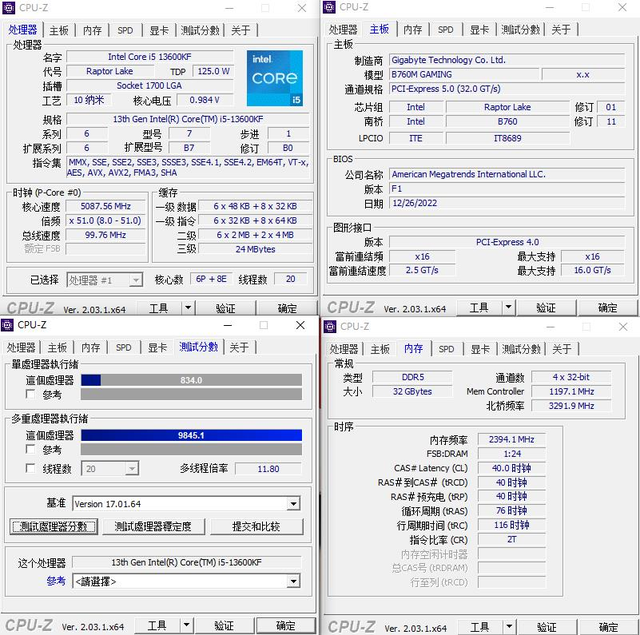Click CPU-Z title icon in processor window
The image size is (640, 635).
(9, 8)
